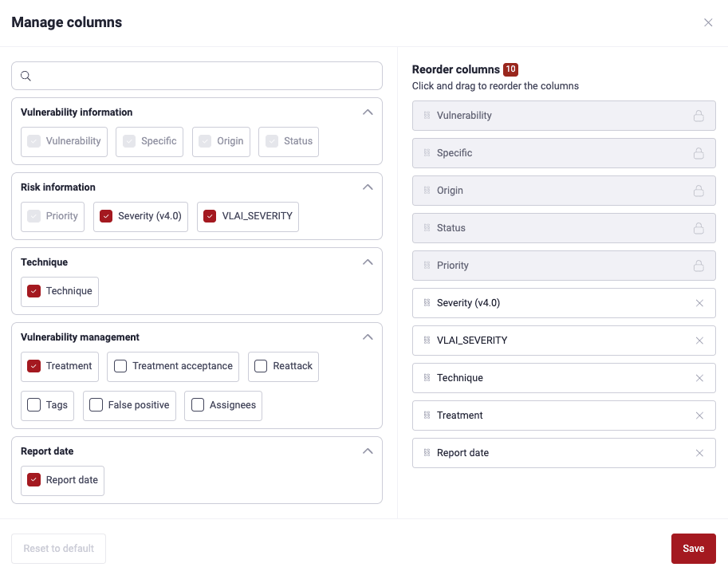Uncheck the Severity (v4.0) checkbox
The height and width of the screenshot is (575, 728).
coord(106,216)
